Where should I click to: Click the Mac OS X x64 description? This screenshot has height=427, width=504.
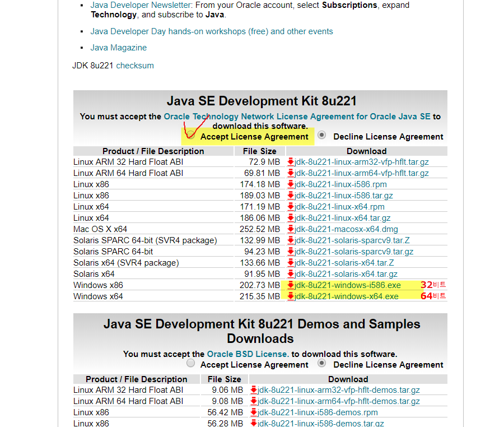tap(100, 229)
